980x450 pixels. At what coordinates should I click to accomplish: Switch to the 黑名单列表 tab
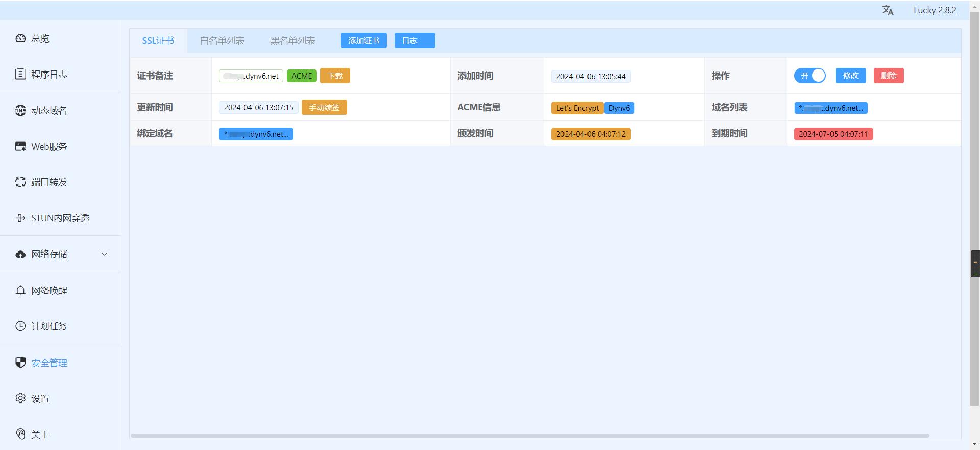point(292,41)
